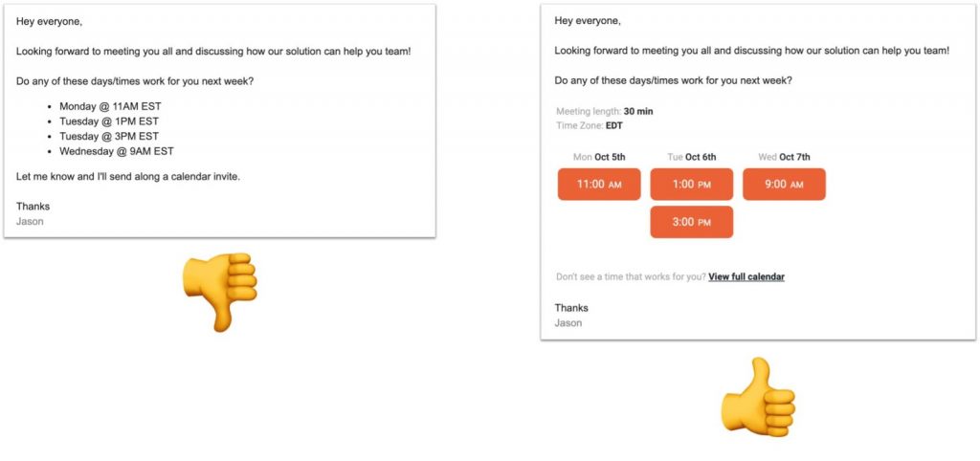Click the thumbs up emoji
This screenshot has width=980, height=461.
[x=758, y=395]
